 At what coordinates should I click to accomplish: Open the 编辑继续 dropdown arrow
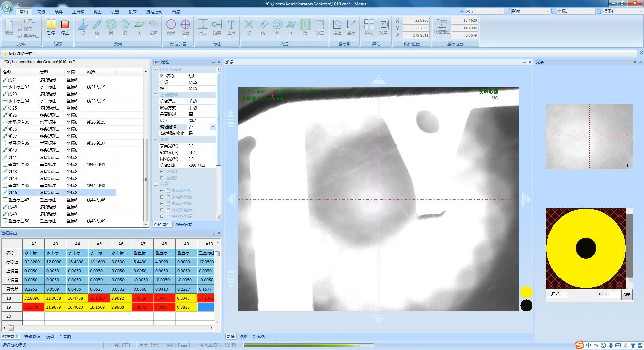[213, 127]
